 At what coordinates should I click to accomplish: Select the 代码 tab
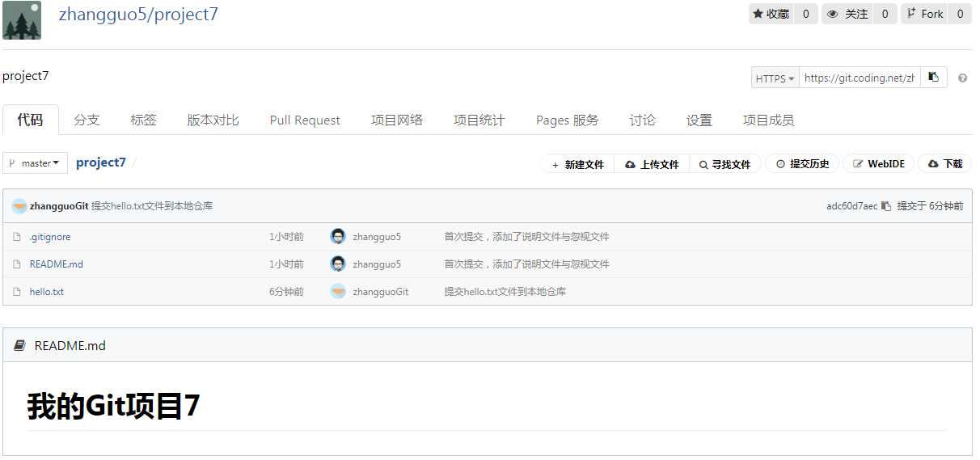(30, 120)
